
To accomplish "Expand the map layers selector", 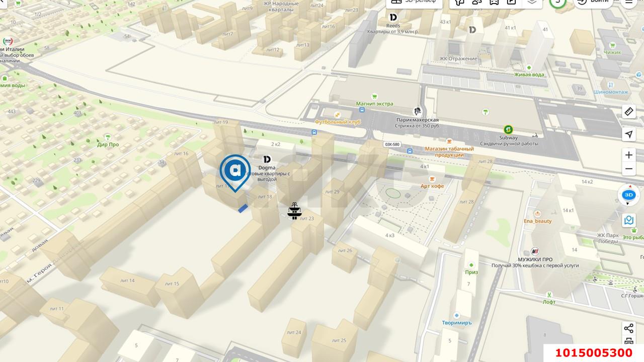I will pos(532,2).
